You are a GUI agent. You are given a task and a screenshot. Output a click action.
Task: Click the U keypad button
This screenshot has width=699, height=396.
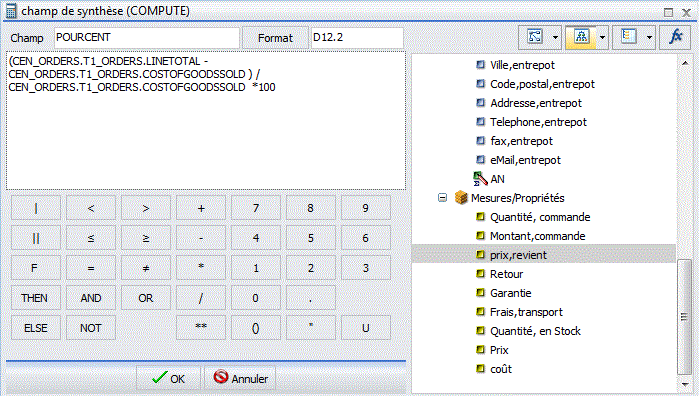[x=366, y=328]
